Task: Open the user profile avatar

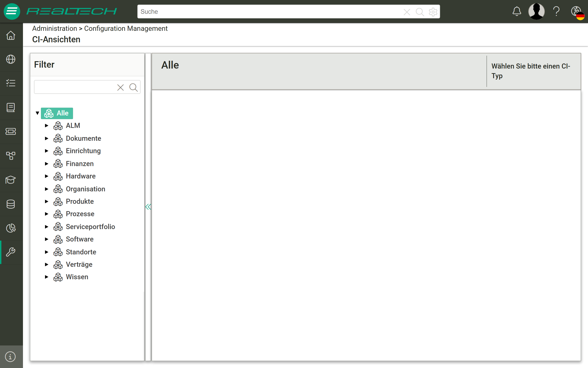Action: (537, 11)
